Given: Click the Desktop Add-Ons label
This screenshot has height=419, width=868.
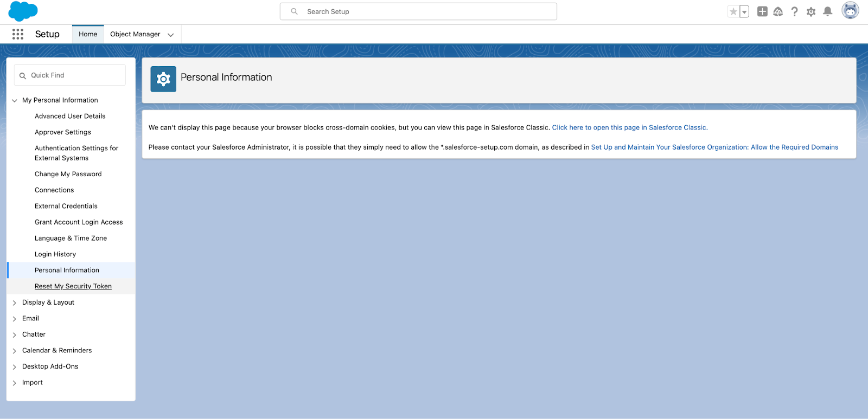Looking at the screenshot, I should [x=50, y=366].
